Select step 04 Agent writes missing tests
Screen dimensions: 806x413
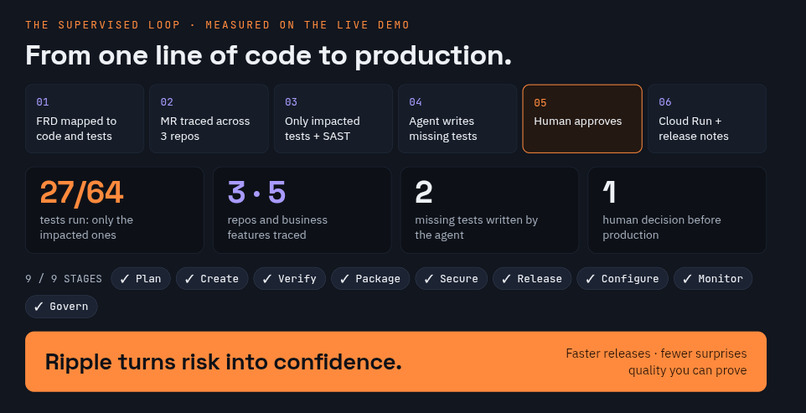point(458,118)
